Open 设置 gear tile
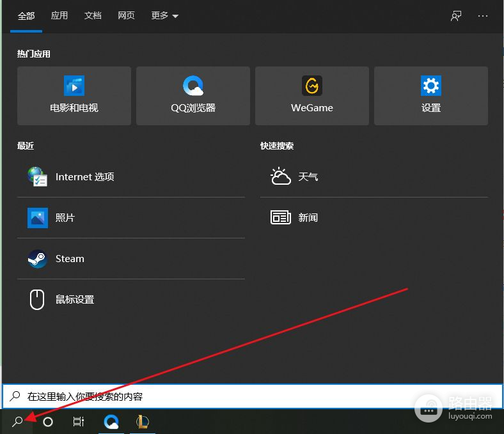 tap(431, 96)
